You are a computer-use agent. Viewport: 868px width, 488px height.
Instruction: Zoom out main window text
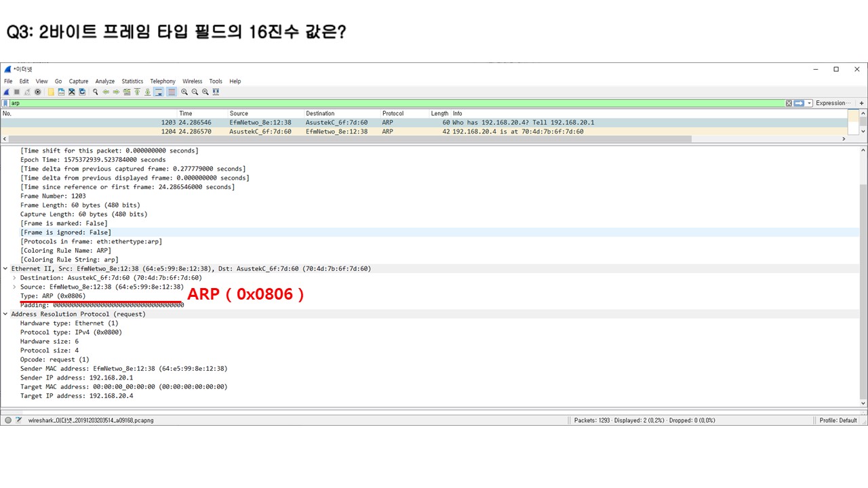[x=195, y=91]
